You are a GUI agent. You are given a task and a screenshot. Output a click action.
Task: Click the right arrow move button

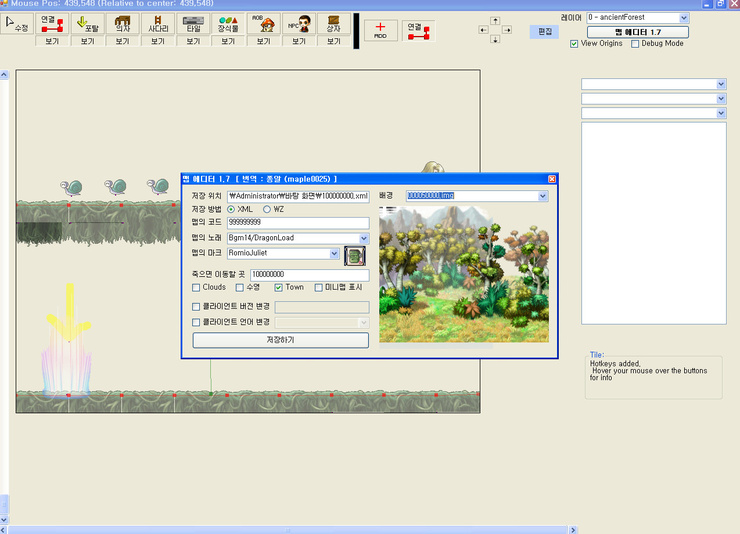pyautogui.click(x=507, y=30)
